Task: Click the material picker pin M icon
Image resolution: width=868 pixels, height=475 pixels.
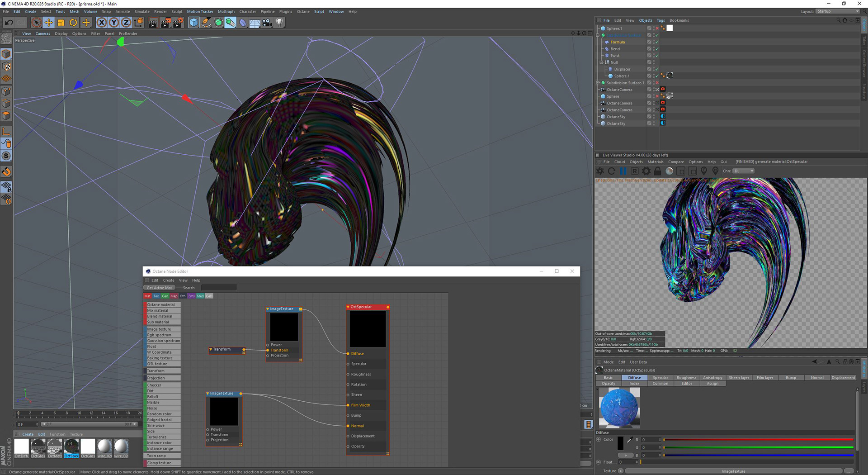Action: tap(715, 171)
